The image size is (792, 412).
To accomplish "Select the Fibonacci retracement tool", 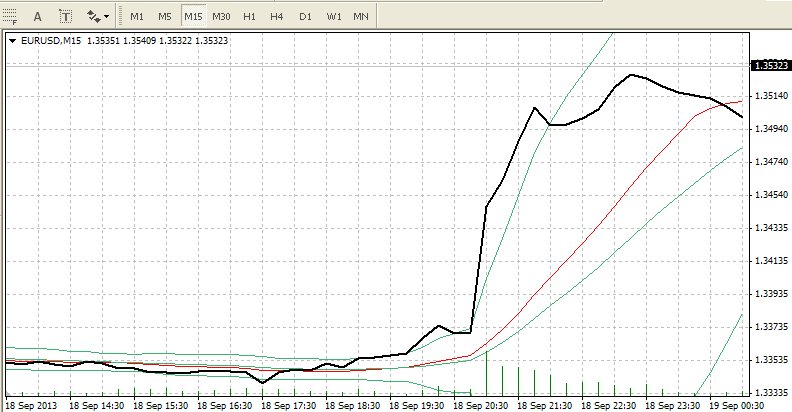I will pos(10,17).
